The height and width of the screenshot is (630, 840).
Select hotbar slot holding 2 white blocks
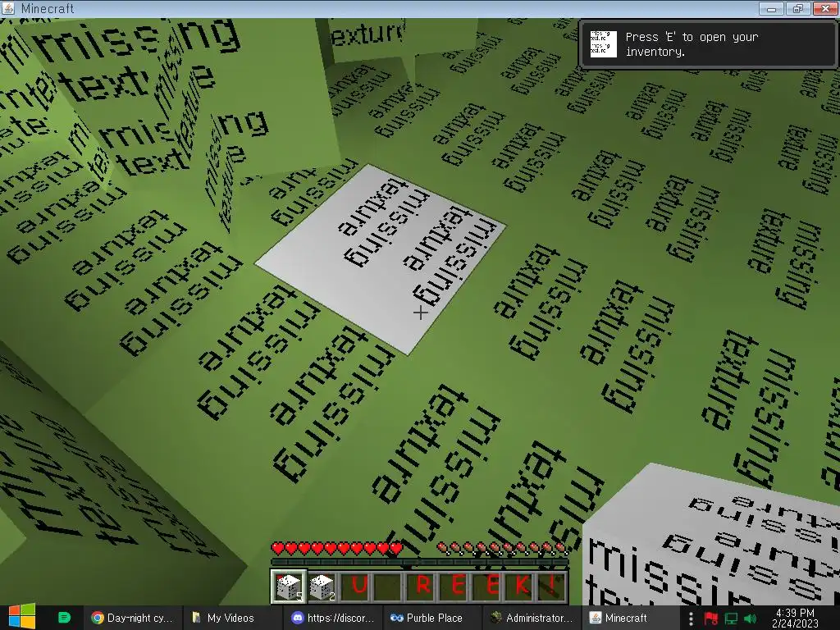(322, 586)
